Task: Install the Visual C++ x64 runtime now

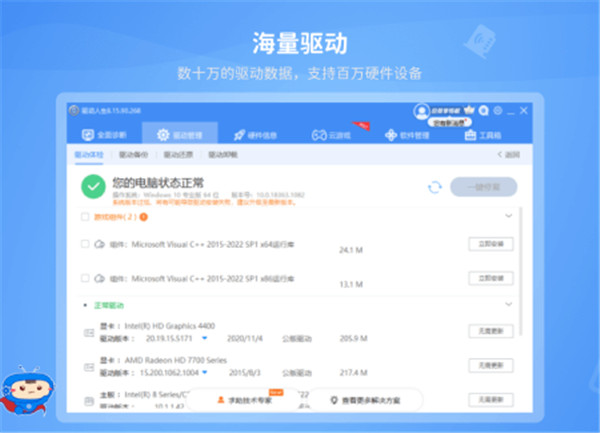Action: coord(491,244)
